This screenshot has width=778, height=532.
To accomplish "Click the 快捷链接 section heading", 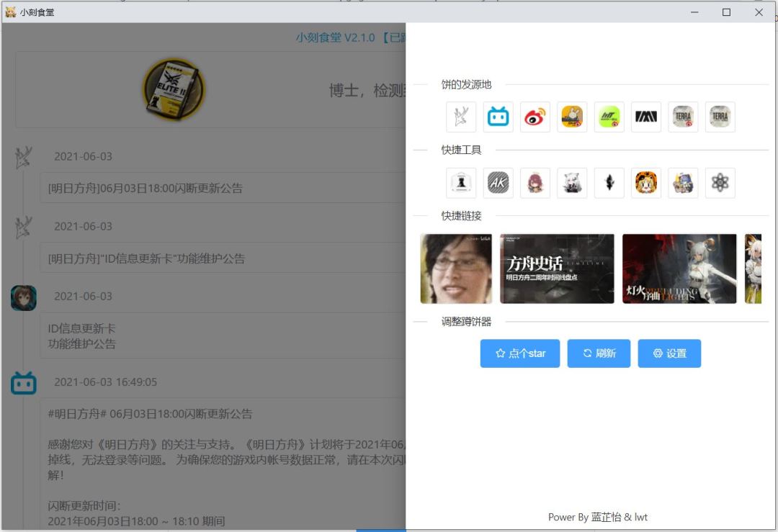I will 462,216.
